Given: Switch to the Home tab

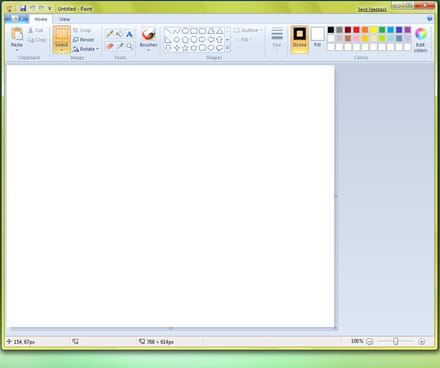Looking at the screenshot, I should click(x=41, y=19).
